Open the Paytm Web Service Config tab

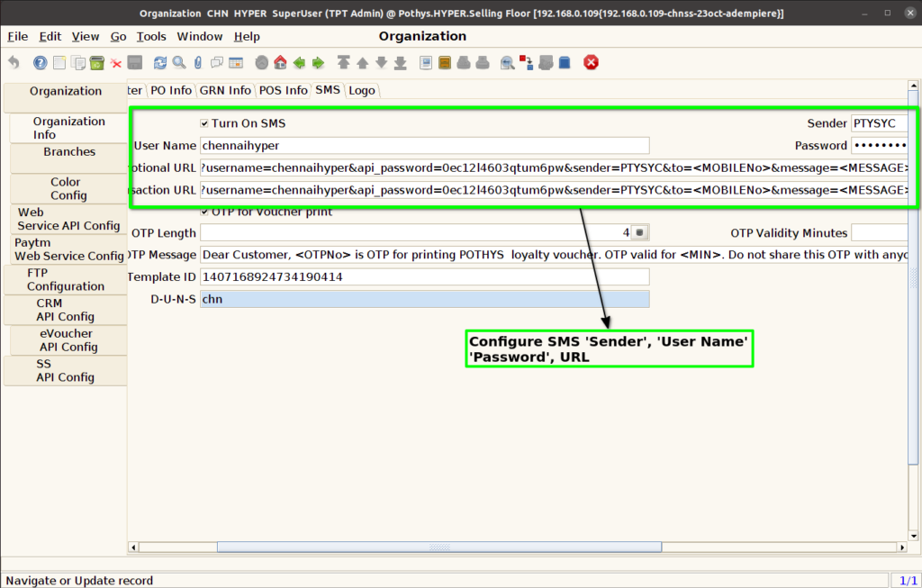click(68, 249)
